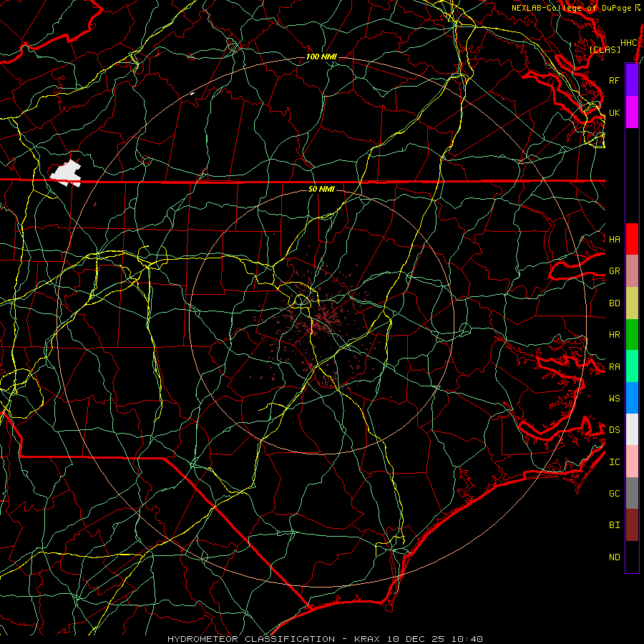This screenshot has height=644, width=644.
Task: Click the BI legend label
Action: click(x=615, y=525)
